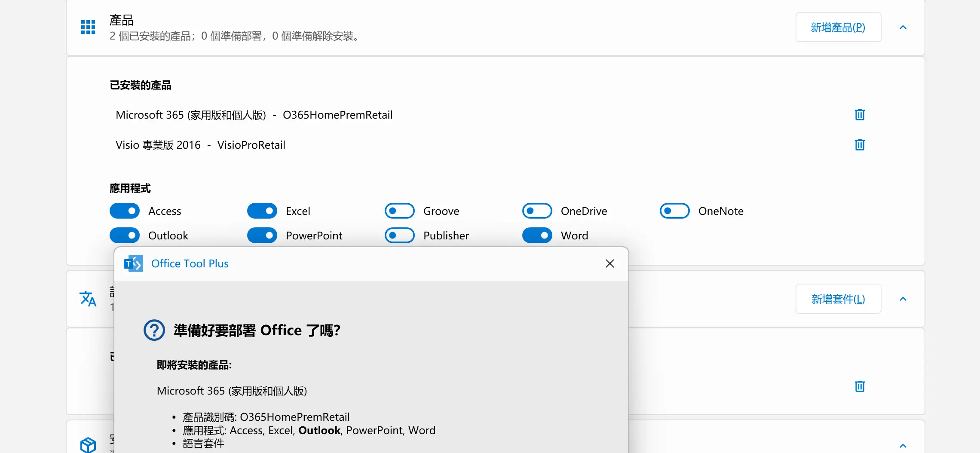Click the Office Tool Plus dialog logo
The width and height of the screenshot is (980, 453).
[x=133, y=263]
